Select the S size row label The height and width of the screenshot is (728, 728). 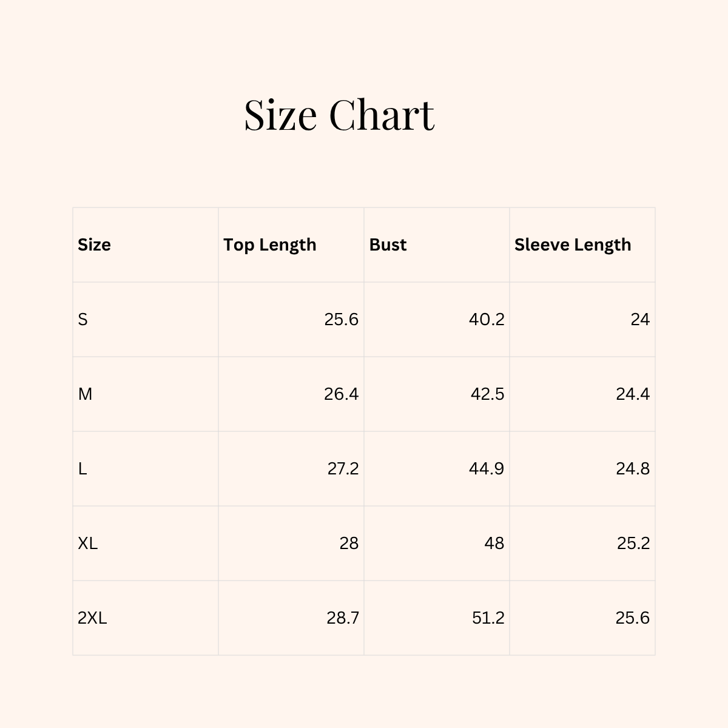click(x=83, y=319)
